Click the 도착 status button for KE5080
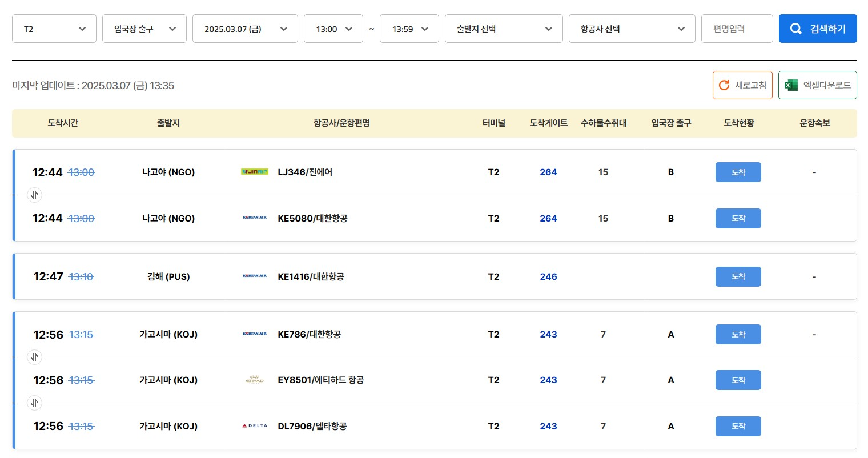This screenshot has width=868, height=458. pyautogui.click(x=738, y=218)
